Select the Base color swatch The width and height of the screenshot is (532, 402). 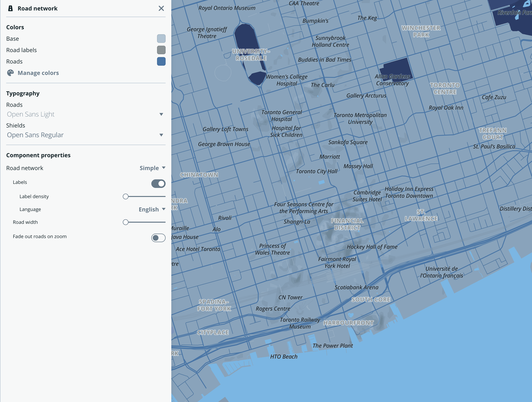coord(161,39)
